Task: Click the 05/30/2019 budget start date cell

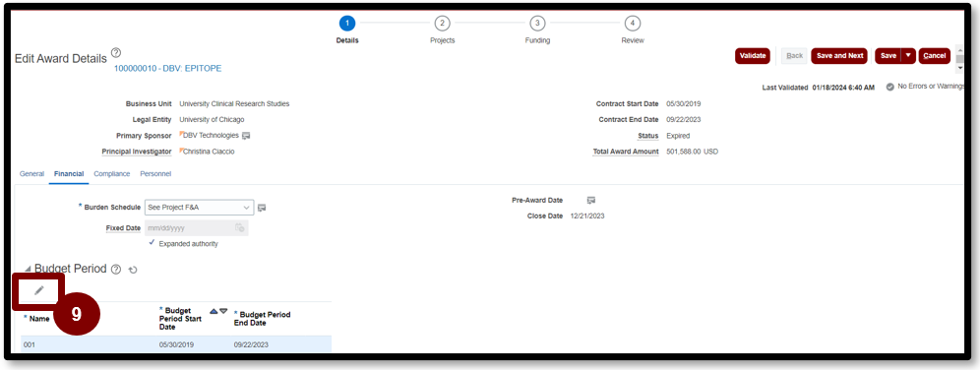Action: [176, 344]
